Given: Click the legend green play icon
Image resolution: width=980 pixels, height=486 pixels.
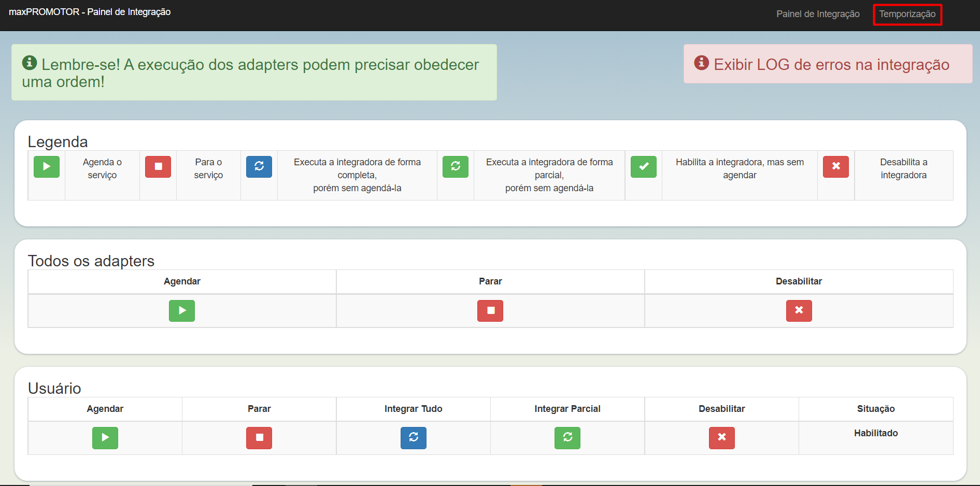Looking at the screenshot, I should pyautogui.click(x=47, y=167).
